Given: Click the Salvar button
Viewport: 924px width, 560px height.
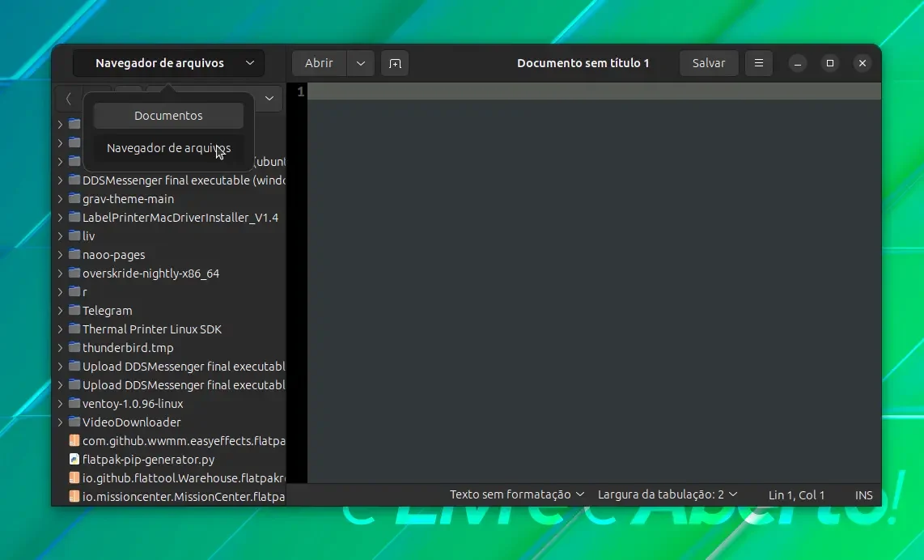Looking at the screenshot, I should coord(709,63).
